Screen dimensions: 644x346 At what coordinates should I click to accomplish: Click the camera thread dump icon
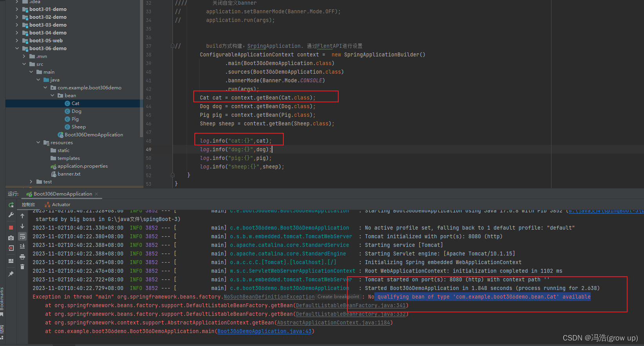click(x=11, y=238)
